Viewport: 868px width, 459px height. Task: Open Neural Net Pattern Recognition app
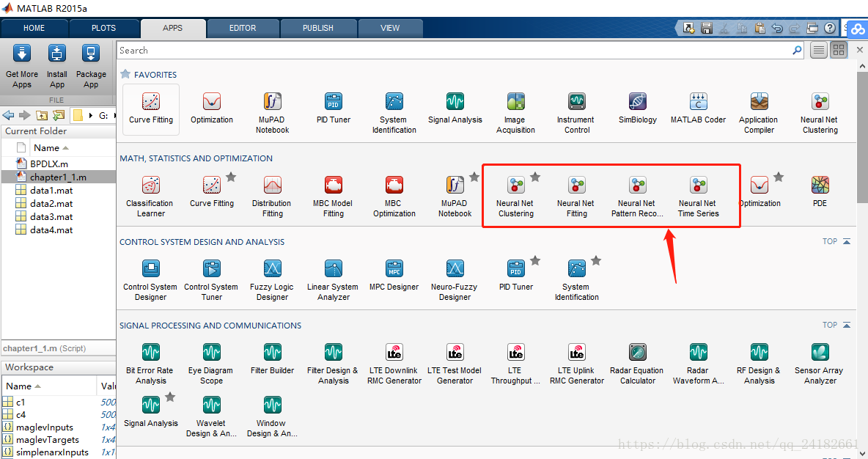[637, 197]
